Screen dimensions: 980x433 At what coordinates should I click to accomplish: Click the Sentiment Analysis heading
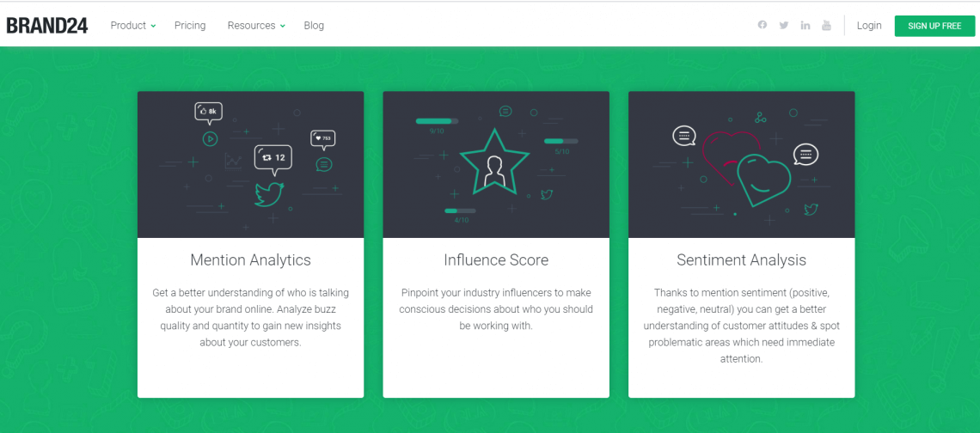(741, 260)
